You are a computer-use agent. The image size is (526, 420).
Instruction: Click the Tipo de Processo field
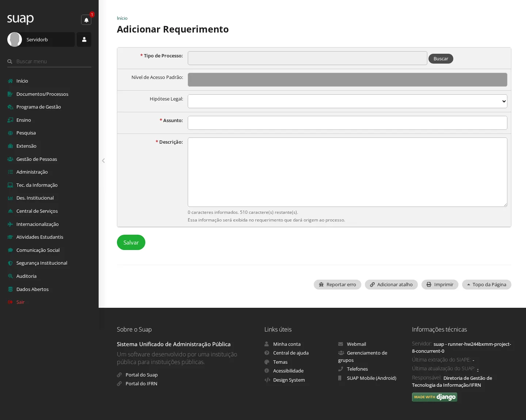point(308,58)
